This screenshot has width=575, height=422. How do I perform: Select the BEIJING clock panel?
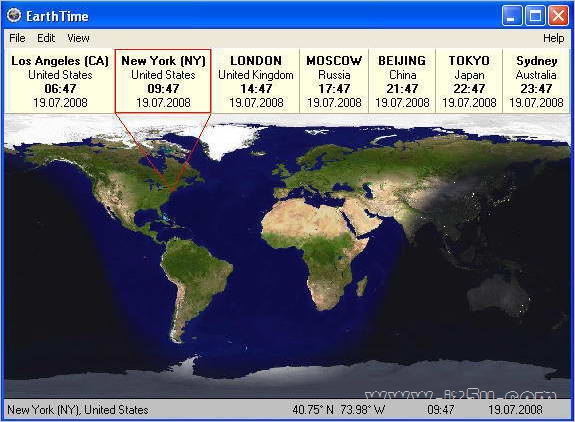pos(402,81)
